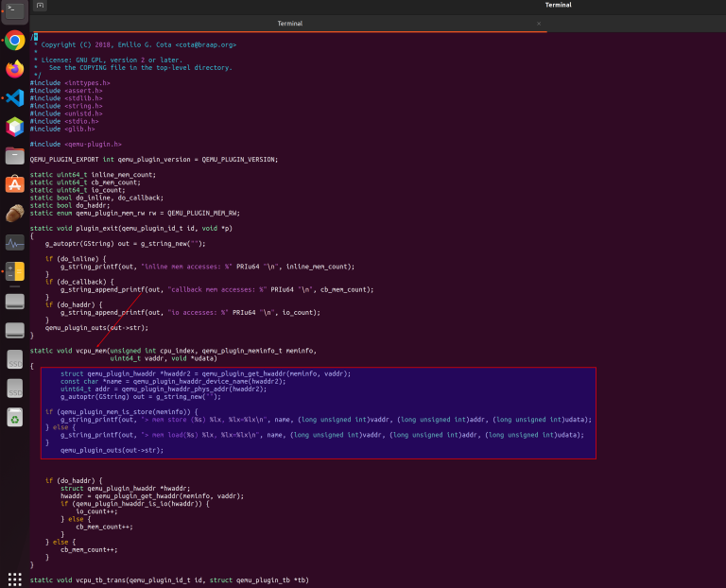Launch Google Chrome from the dock
This screenshot has height=588, width=726.
coord(15,41)
